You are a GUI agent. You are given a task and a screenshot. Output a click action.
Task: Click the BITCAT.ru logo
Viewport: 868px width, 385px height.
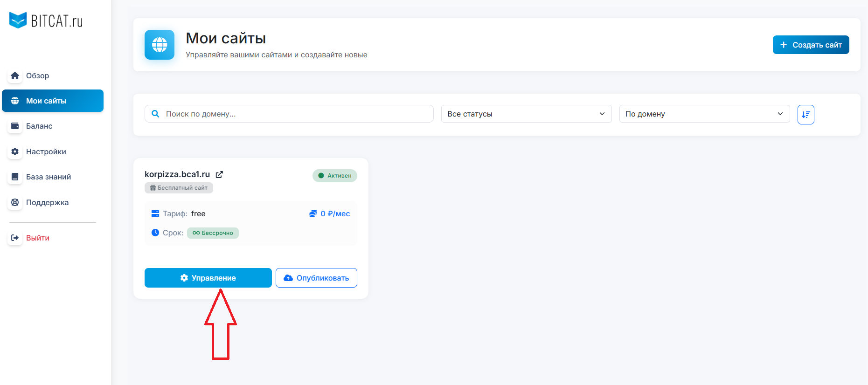pyautogui.click(x=46, y=21)
